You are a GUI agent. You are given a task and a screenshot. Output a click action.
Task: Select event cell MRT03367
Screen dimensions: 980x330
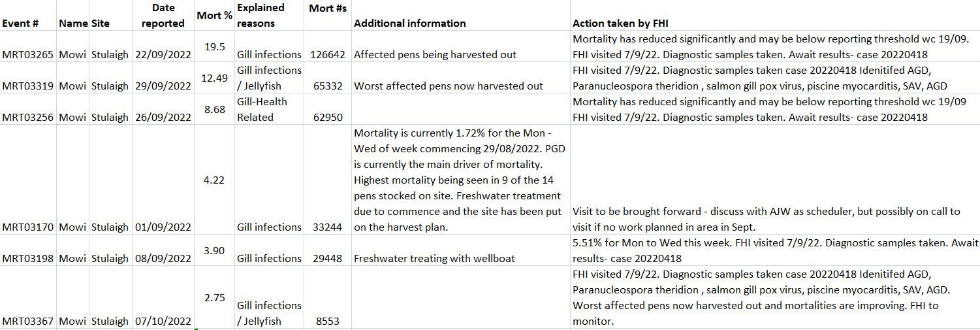click(27, 321)
